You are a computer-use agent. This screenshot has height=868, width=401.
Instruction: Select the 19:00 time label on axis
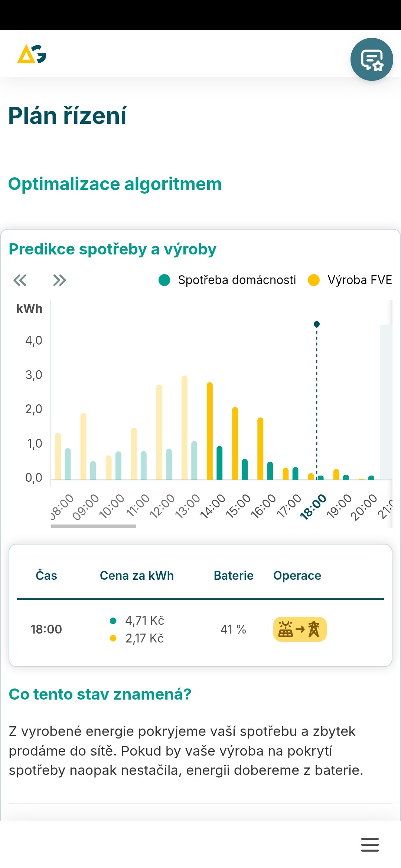pyautogui.click(x=339, y=506)
